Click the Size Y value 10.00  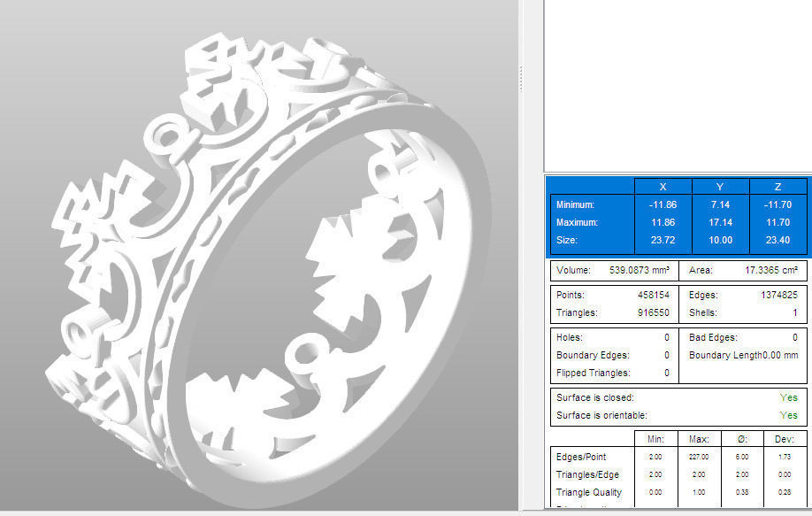720,240
